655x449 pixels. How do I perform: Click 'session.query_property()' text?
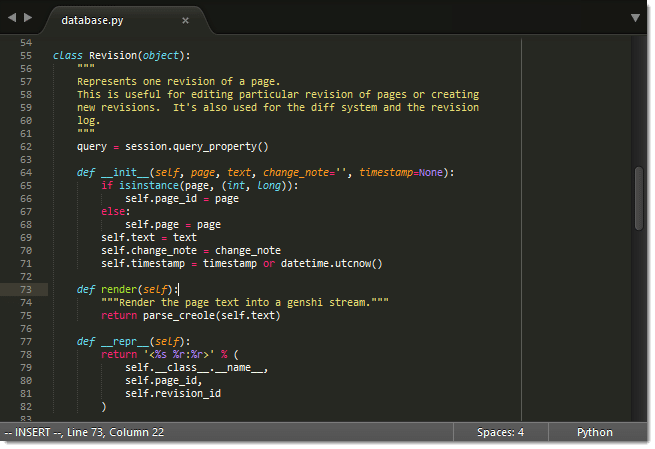196,147
